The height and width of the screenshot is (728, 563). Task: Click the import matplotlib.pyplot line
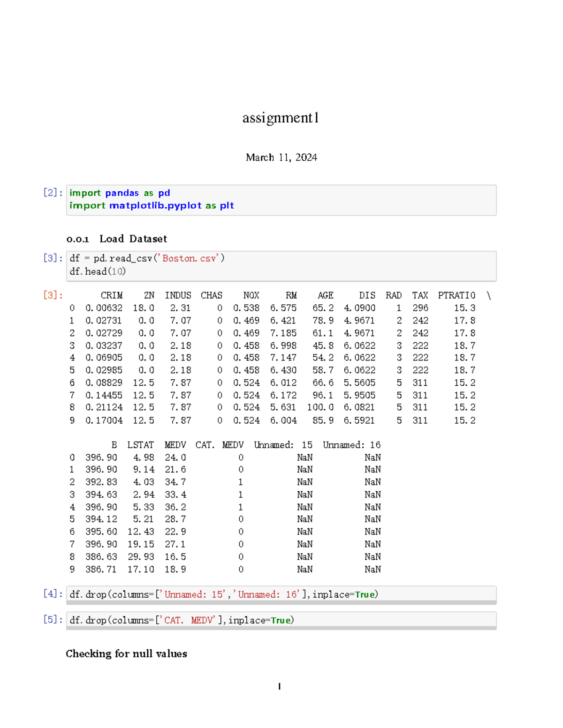coord(151,205)
